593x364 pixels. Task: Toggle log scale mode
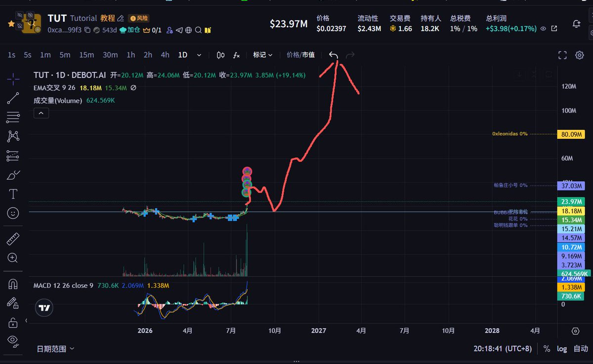tap(562, 349)
